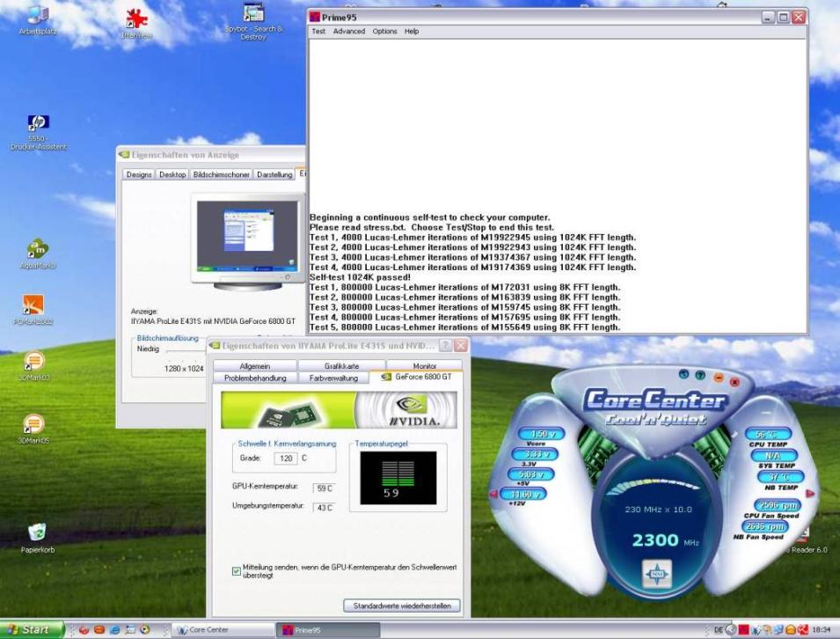The width and height of the screenshot is (840, 639).
Task: Click the Grade threshold input field
Action: 286,459
